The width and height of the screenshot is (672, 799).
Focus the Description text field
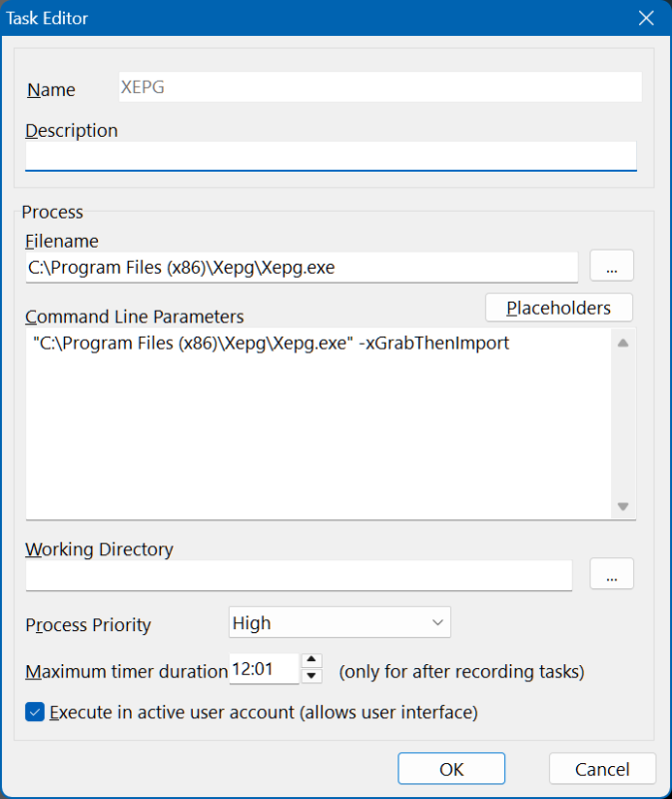click(x=332, y=156)
